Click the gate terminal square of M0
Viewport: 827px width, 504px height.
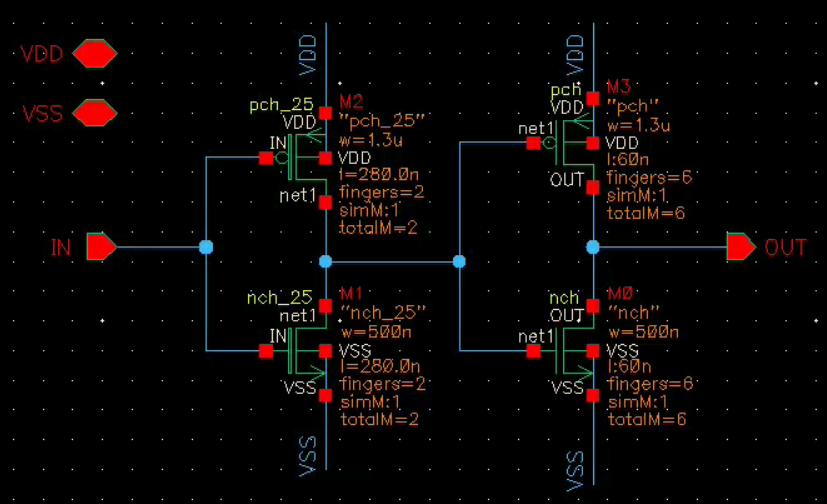(533, 351)
